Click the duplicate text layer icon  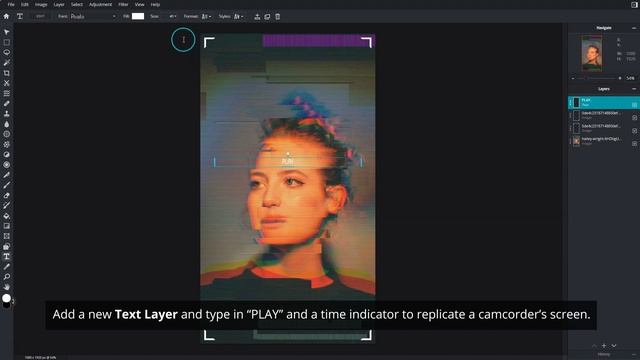[267, 17]
